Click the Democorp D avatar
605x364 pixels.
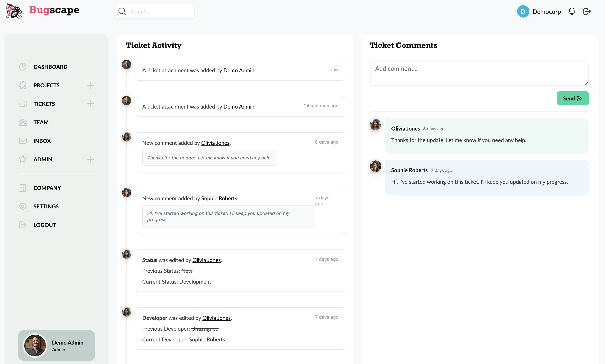coord(523,12)
